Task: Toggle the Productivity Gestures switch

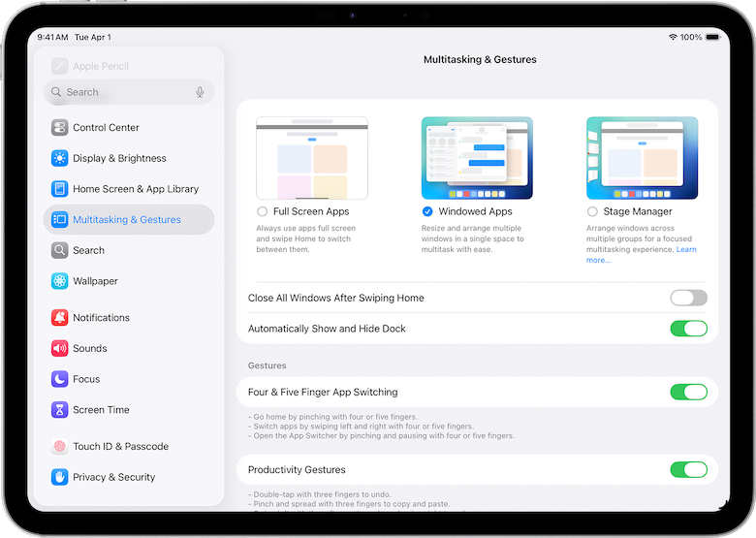Action: [688, 469]
